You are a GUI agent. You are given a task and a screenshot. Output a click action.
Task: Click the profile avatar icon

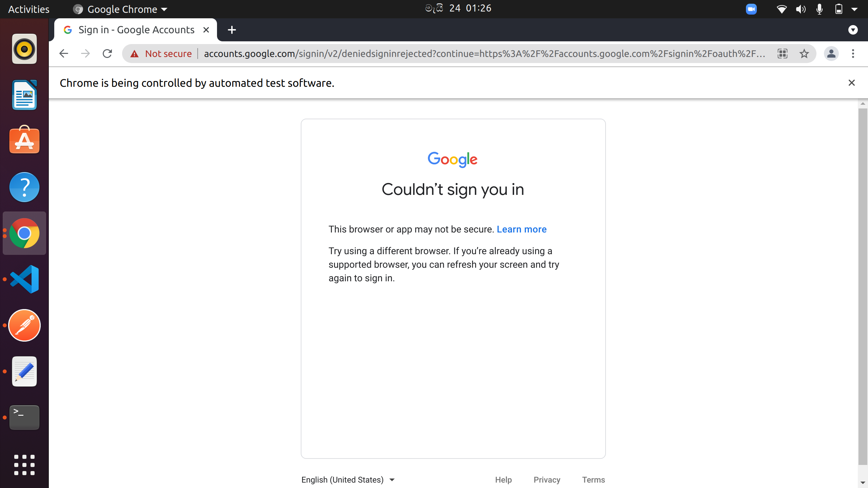click(x=831, y=54)
